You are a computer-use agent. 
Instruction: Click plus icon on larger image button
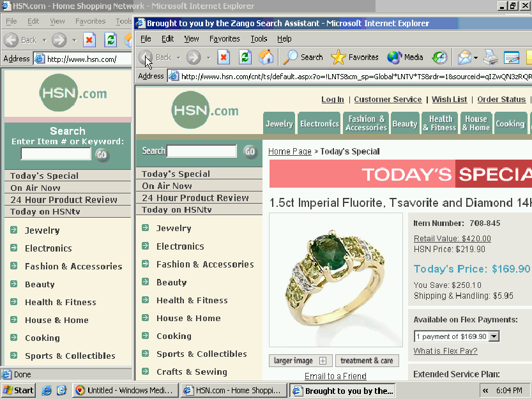click(323, 361)
